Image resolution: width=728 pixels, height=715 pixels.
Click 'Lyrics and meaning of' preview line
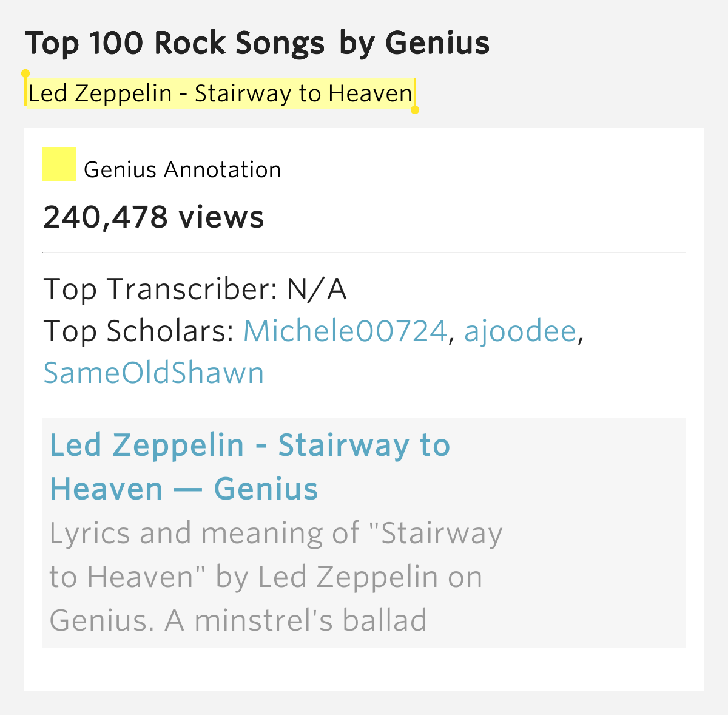[x=204, y=533]
